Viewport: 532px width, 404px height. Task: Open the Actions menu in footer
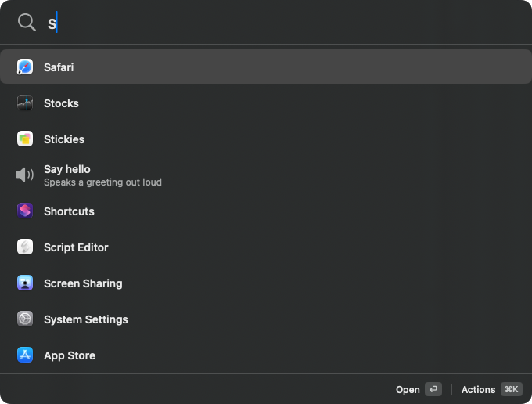pos(478,389)
